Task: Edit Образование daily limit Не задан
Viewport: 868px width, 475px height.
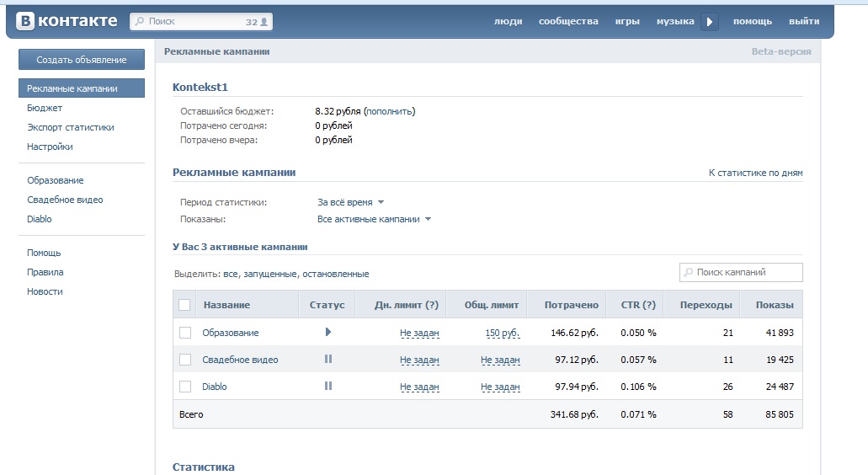Action: tap(419, 334)
